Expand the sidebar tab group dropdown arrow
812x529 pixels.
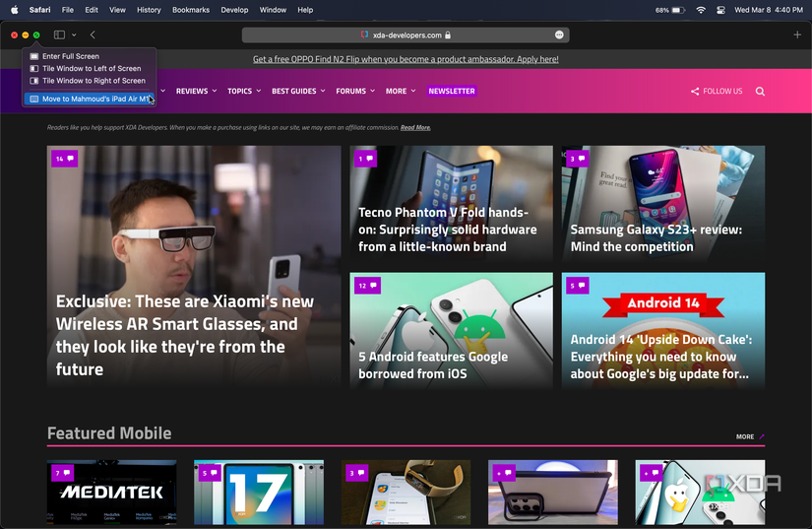(x=74, y=34)
